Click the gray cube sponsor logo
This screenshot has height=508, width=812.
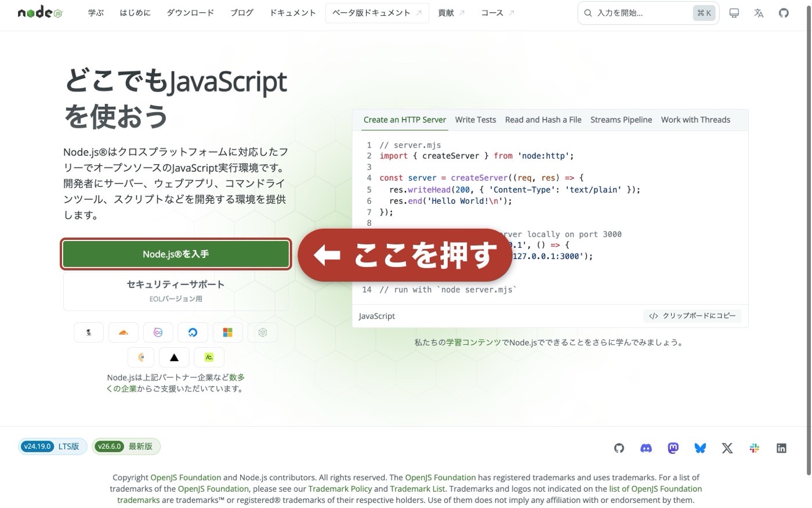pyautogui.click(x=263, y=333)
